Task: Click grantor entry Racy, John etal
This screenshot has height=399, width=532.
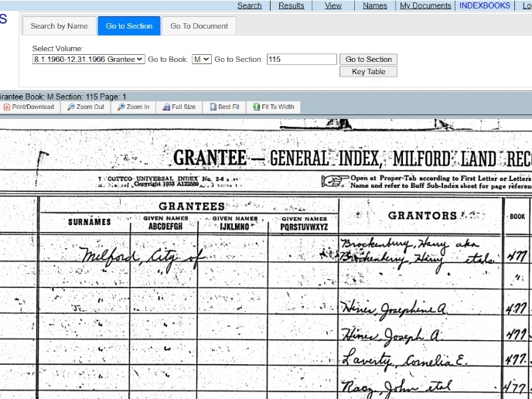Action: 396,387
